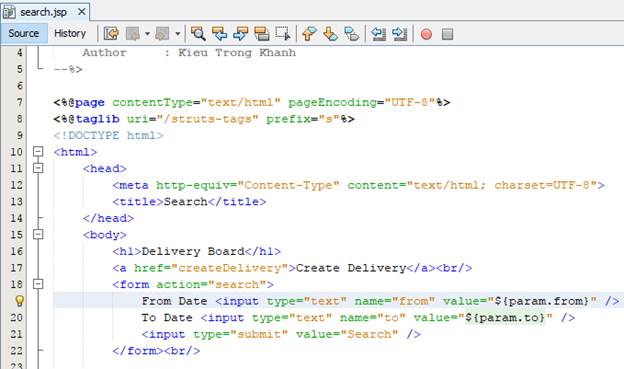Click the 'contentType' attribute on line 7
This screenshot has width=624, height=369.
pos(152,102)
